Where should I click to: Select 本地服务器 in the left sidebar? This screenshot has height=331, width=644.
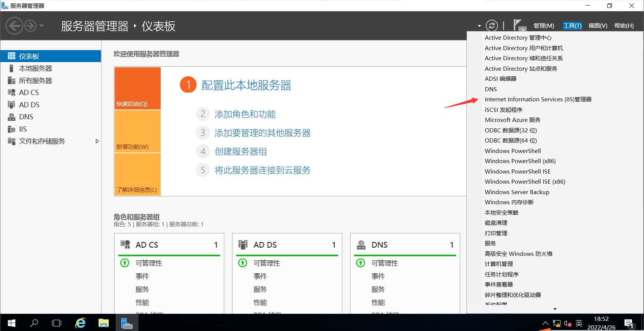click(36, 68)
